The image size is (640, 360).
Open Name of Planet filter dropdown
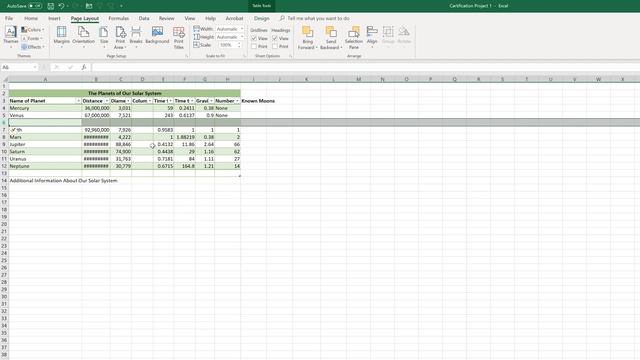78,101
